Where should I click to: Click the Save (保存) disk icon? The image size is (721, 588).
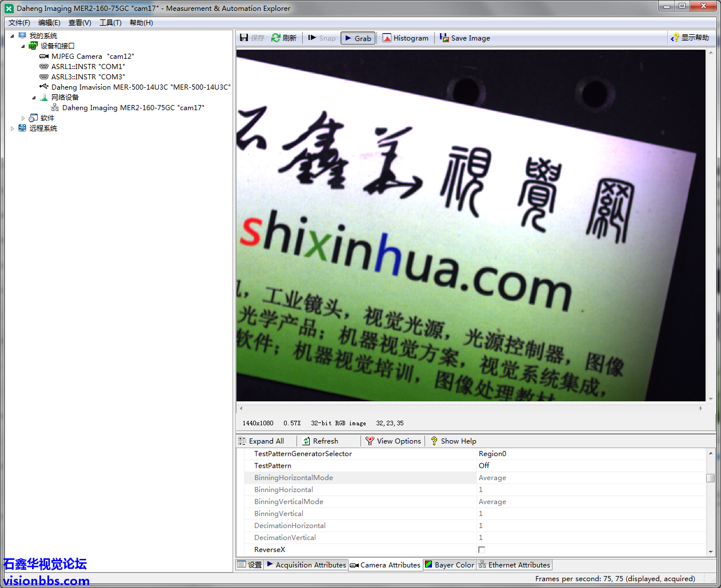coord(244,38)
